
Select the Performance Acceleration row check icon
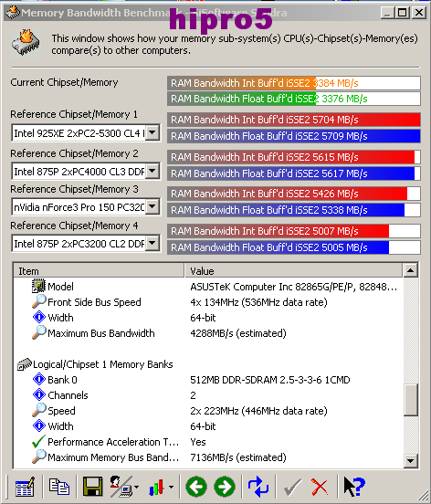[38, 442]
